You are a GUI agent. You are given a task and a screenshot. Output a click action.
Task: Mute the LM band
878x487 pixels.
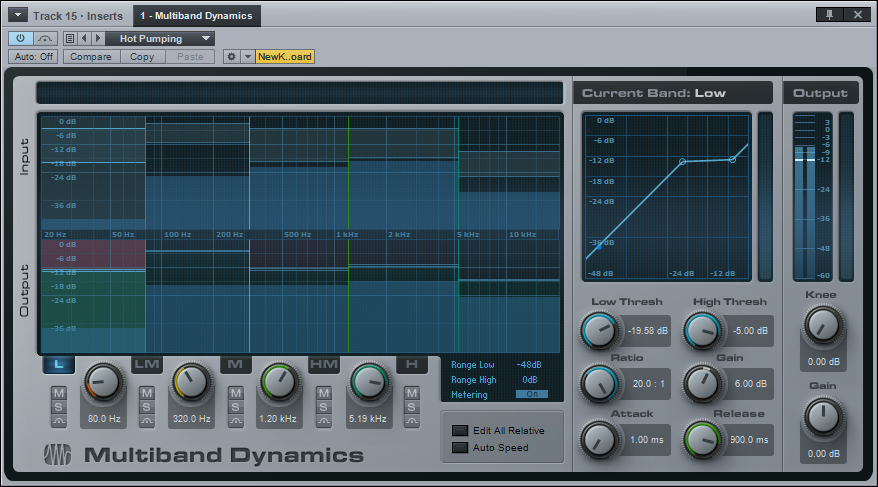[147, 393]
